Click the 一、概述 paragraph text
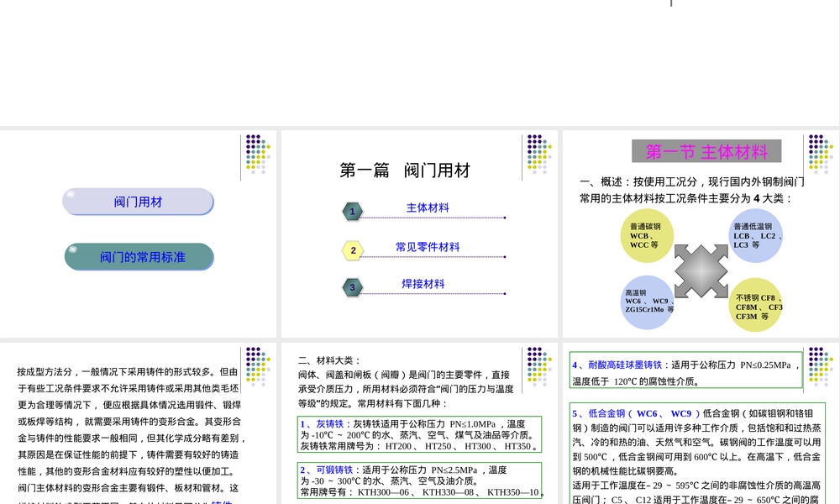Viewport: 840px width, 504px height. pyautogui.click(x=691, y=190)
